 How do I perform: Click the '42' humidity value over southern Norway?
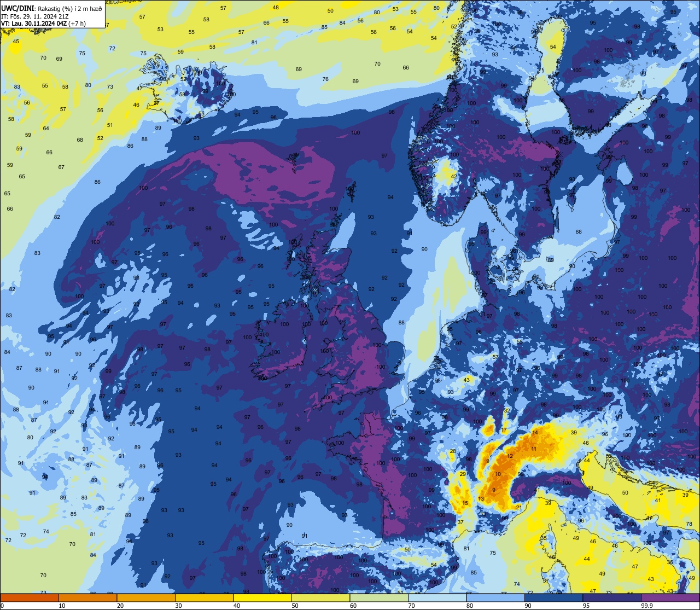(x=454, y=176)
